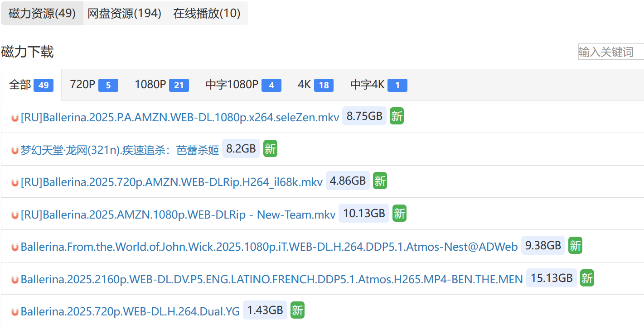Click magnet icon beside New-Team.mkv file

pyautogui.click(x=15, y=215)
